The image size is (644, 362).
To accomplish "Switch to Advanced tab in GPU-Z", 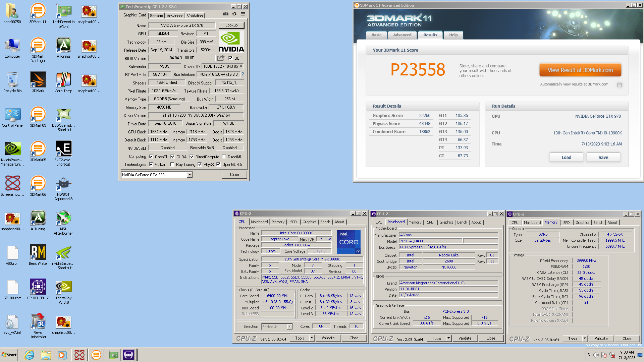I will click(175, 16).
